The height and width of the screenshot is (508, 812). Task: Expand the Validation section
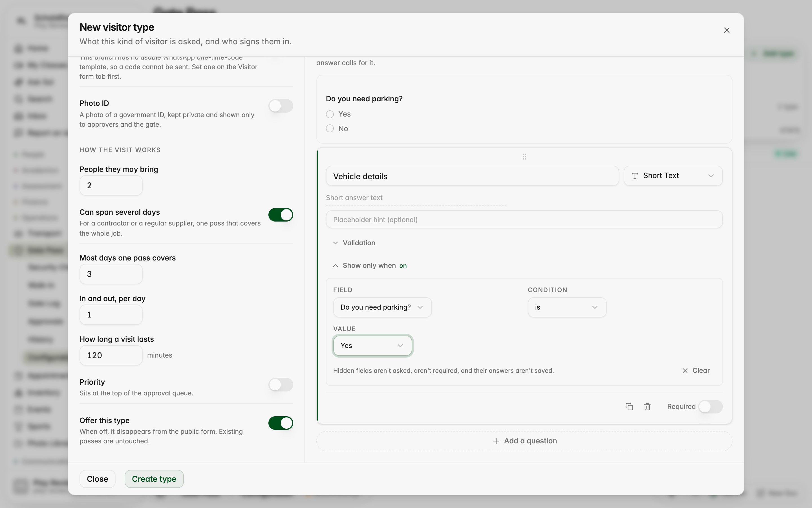[x=354, y=243]
